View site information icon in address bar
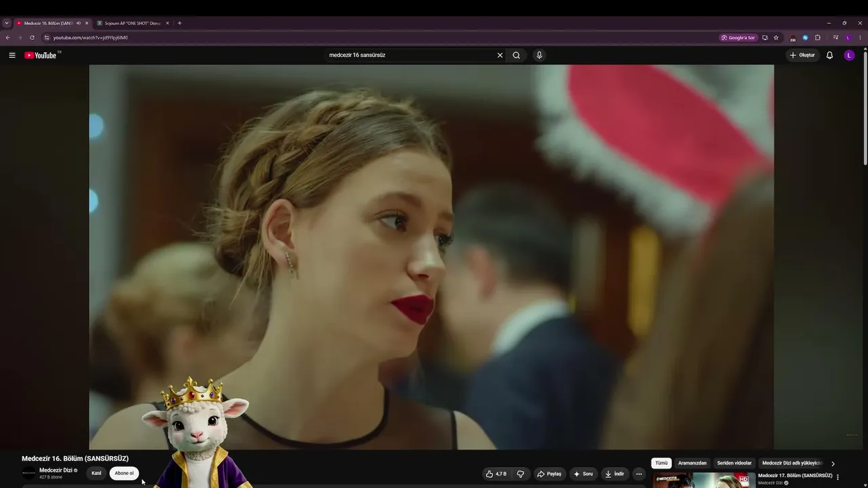 pyautogui.click(x=47, y=38)
